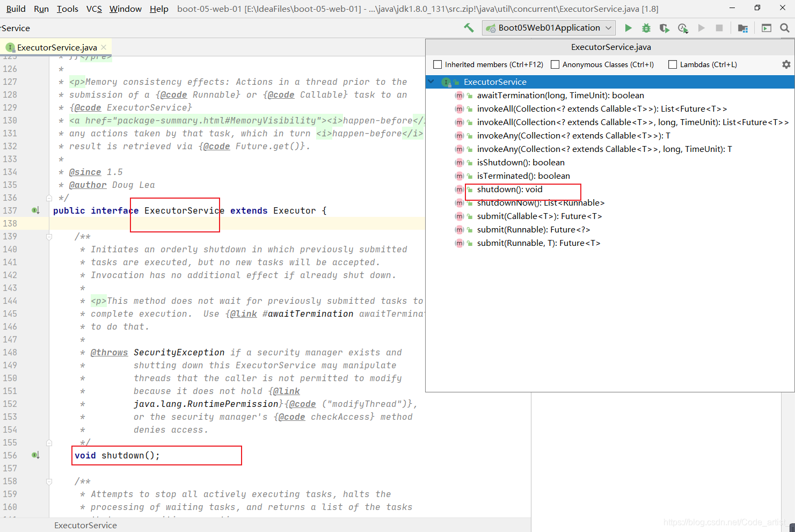
Task: Click the @since tag on line 134
Action: click(x=85, y=172)
